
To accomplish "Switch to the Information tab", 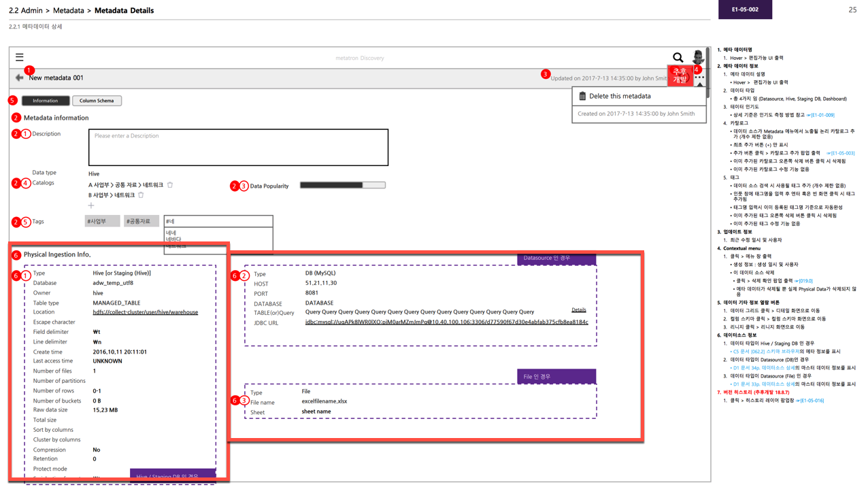I will pyautogui.click(x=46, y=101).
